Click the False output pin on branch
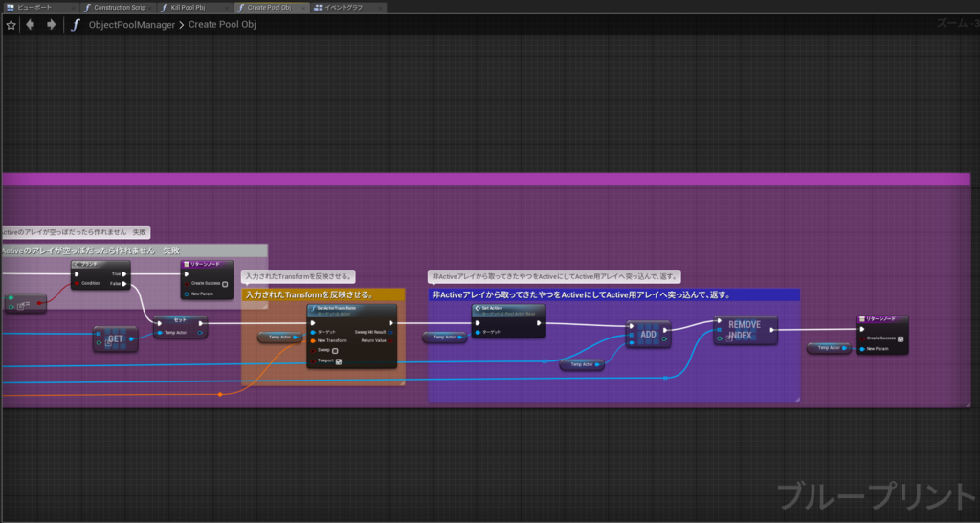The image size is (980, 523). click(125, 284)
